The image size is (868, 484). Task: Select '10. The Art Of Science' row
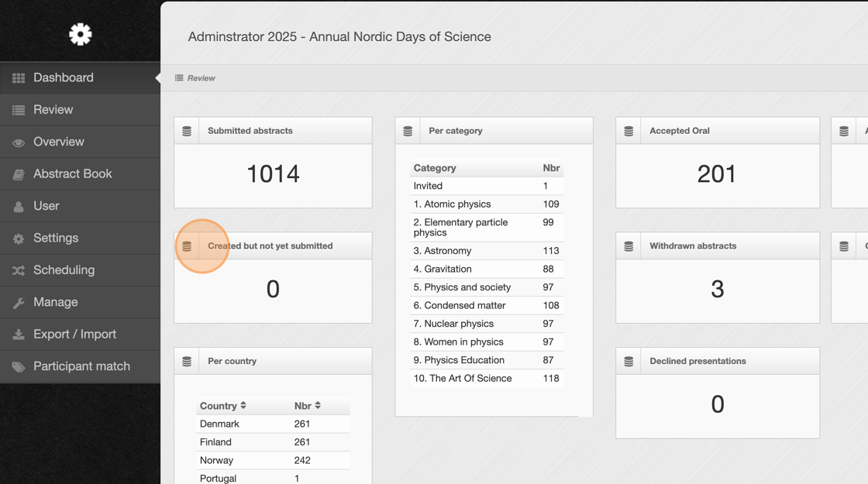(487, 379)
